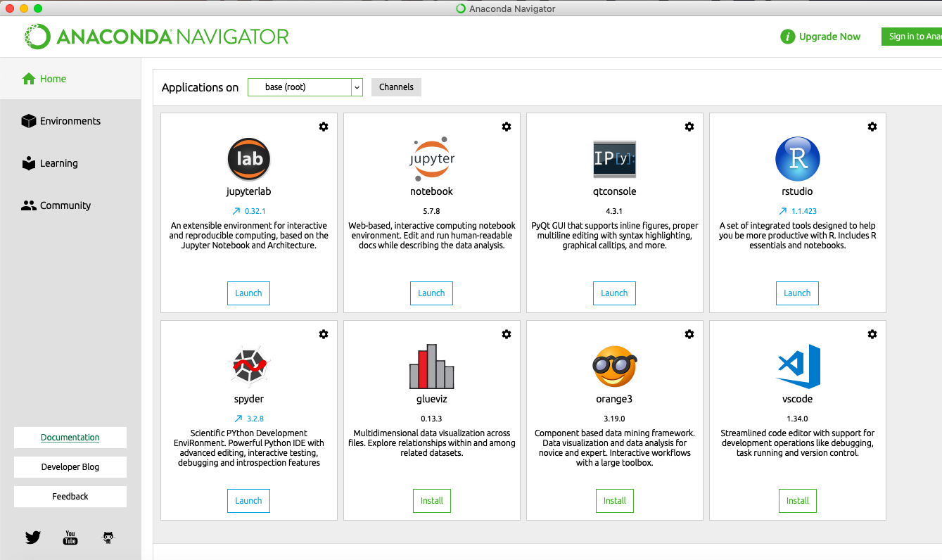Image resolution: width=942 pixels, height=560 pixels.
Task: Click the green info icon beside Upgrade Now
Action: click(788, 37)
